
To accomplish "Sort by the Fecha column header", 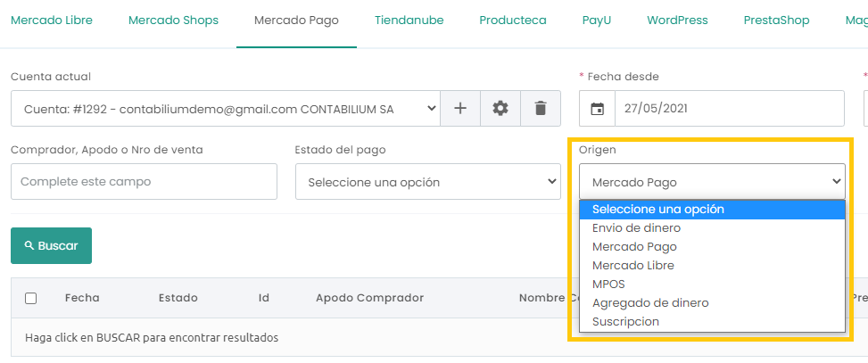I will [x=82, y=298].
